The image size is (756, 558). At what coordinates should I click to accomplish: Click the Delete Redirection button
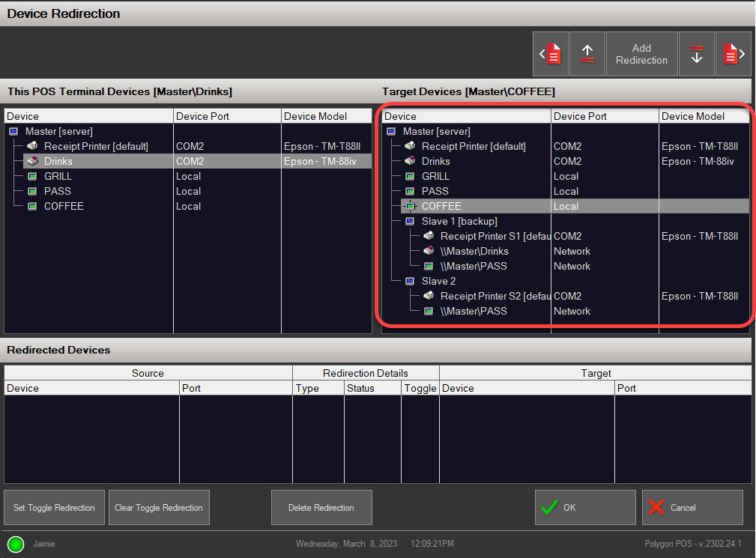(x=321, y=507)
